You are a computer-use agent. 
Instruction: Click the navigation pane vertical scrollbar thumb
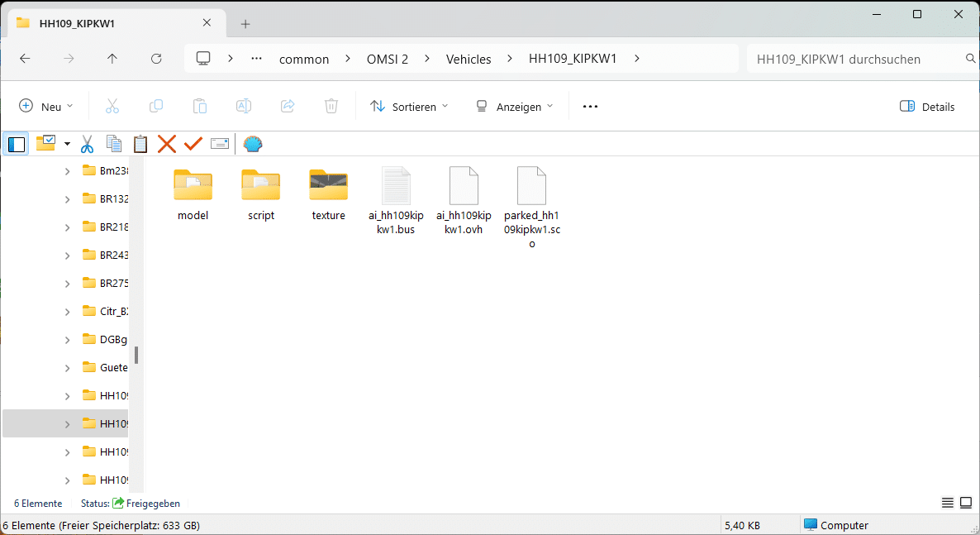pyautogui.click(x=136, y=356)
